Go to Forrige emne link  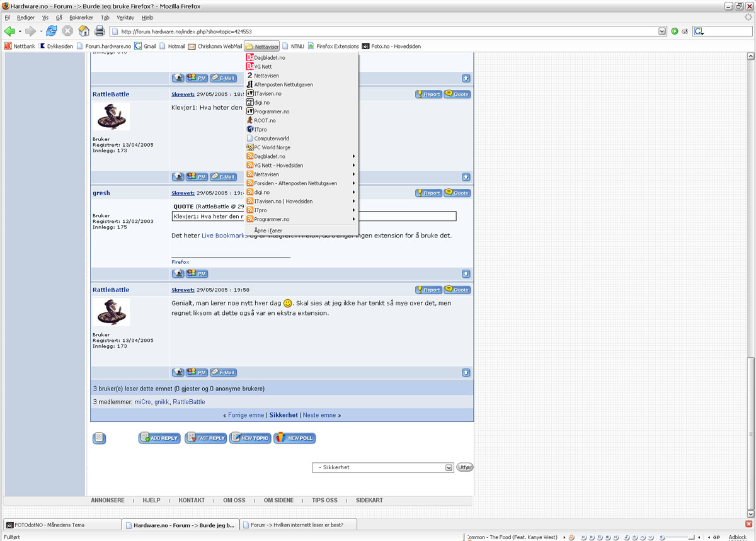pyautogui.click(x=245, y=416)
